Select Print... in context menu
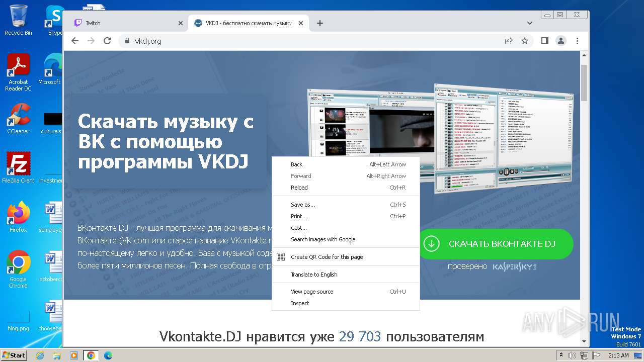The width and height of the screenshot is (644, 362). tap(346, 216)
